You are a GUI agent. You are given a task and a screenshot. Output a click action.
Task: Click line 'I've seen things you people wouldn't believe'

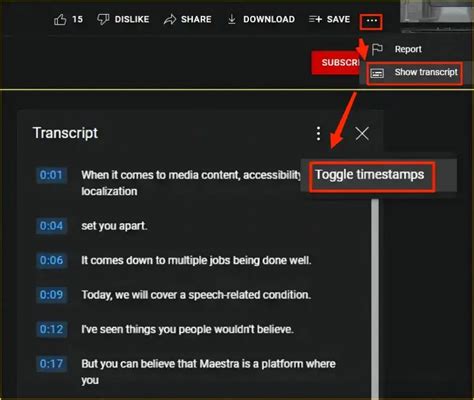tap(188, 329)
